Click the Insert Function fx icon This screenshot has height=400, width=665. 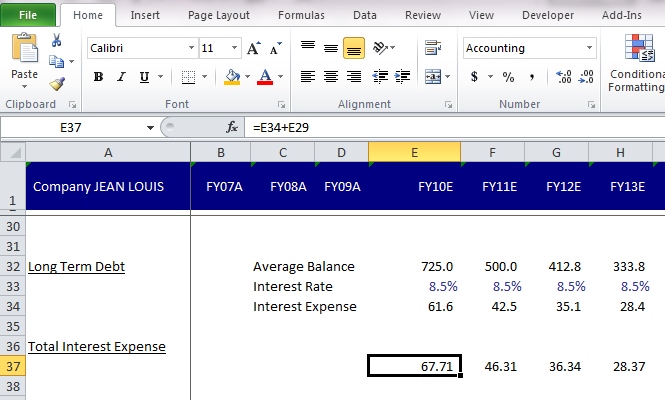[x=232, y=127]
